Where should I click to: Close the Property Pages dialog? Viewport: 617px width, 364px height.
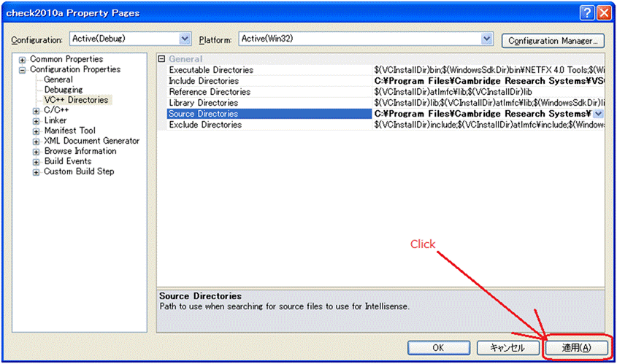[604, 12]
